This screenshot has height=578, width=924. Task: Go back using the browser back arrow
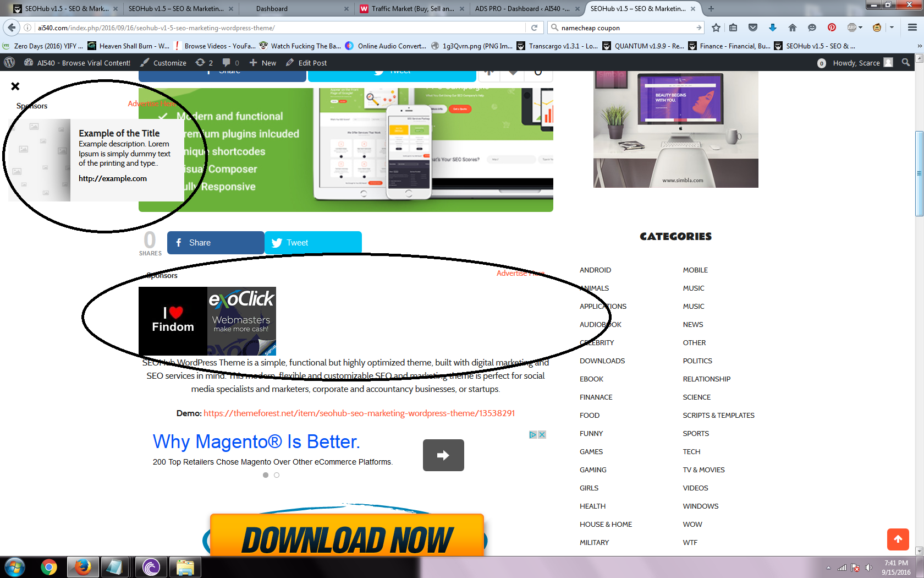pos(12,28)
